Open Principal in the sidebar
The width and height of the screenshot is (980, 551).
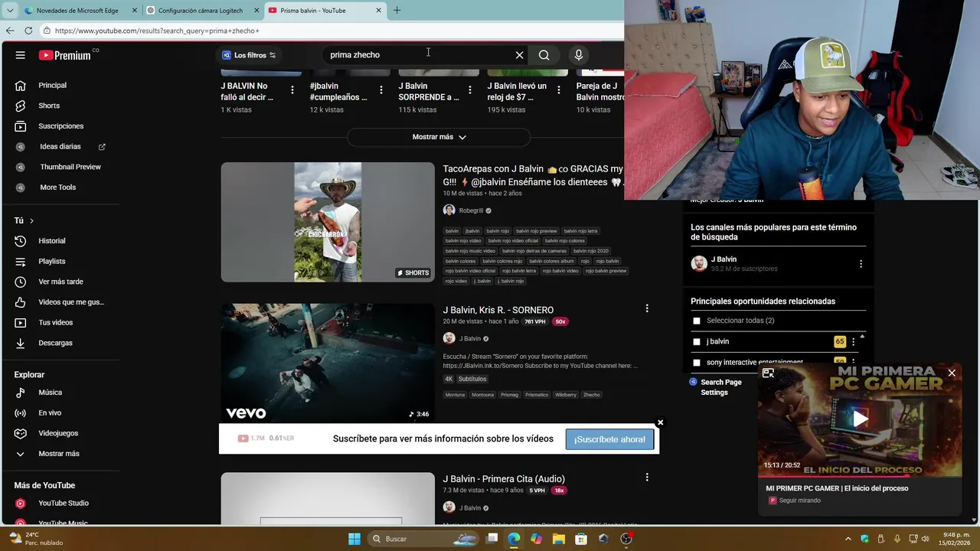52,85
